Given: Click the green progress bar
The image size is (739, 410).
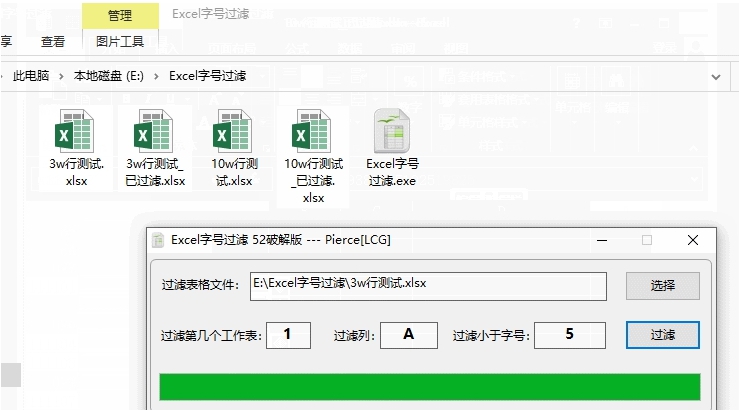Looking at the screenshot, I should click(430, 387).
